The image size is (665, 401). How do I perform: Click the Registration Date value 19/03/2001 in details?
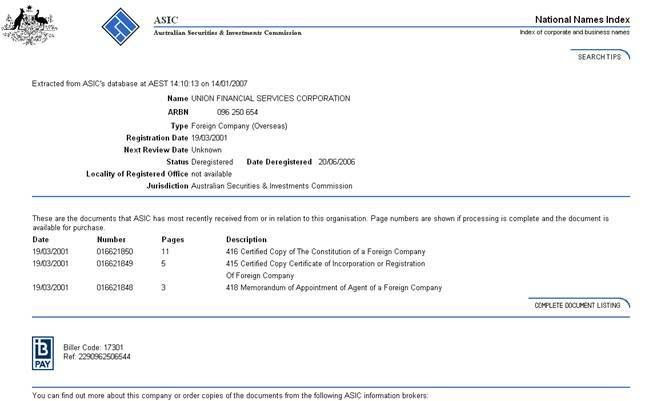point(209,138)
